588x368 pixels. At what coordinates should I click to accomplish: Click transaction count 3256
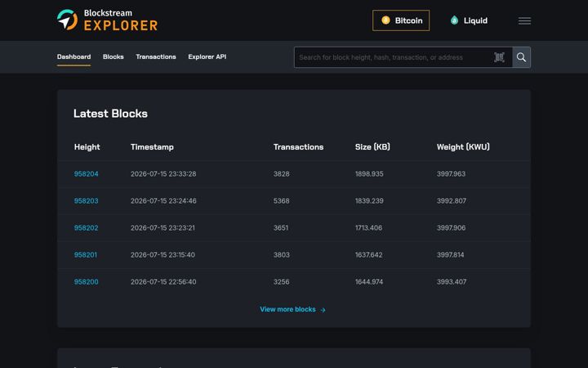(x=281, y=282)
